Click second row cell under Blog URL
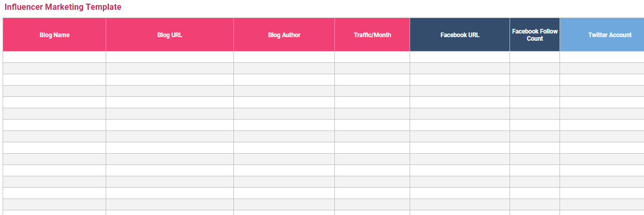The image size is (644, 215). [170, 69]
